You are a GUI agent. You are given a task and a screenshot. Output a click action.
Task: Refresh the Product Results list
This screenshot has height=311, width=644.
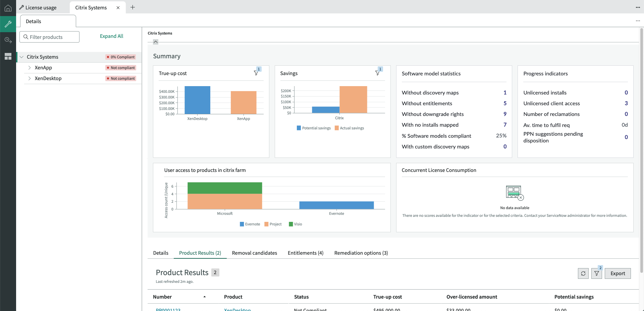583,273
